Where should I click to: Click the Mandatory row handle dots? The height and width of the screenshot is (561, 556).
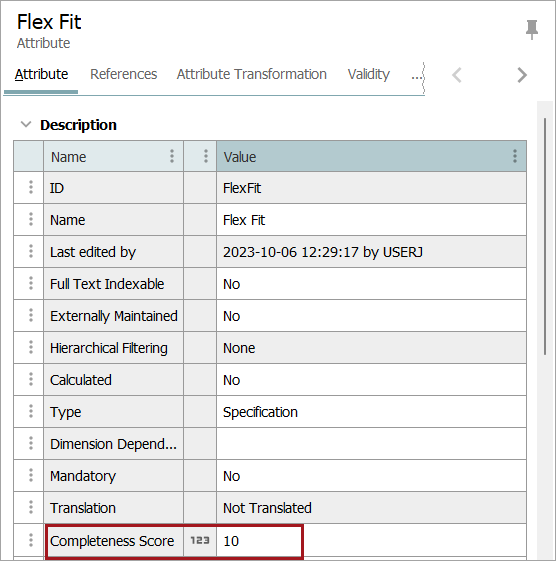tap(31, 475)
